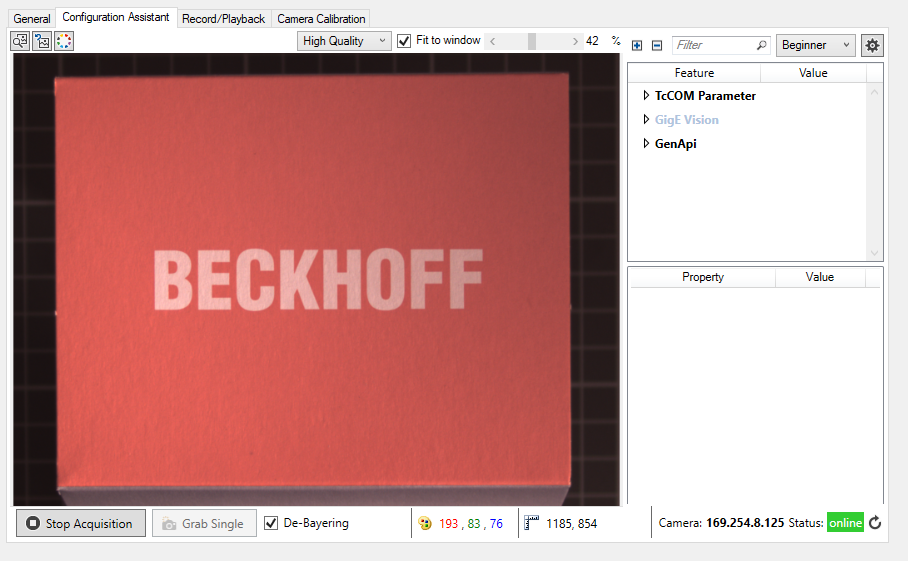Click the zoom region tool icon
Screen dimensions: 908x561
[x=20, y=41]
